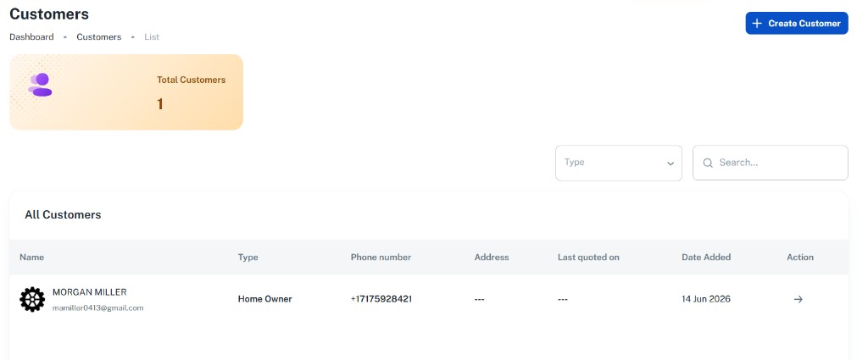This screenshot has height=360, width=868.
Task: Click the magnifier search icon
Action: pos(708,163)
